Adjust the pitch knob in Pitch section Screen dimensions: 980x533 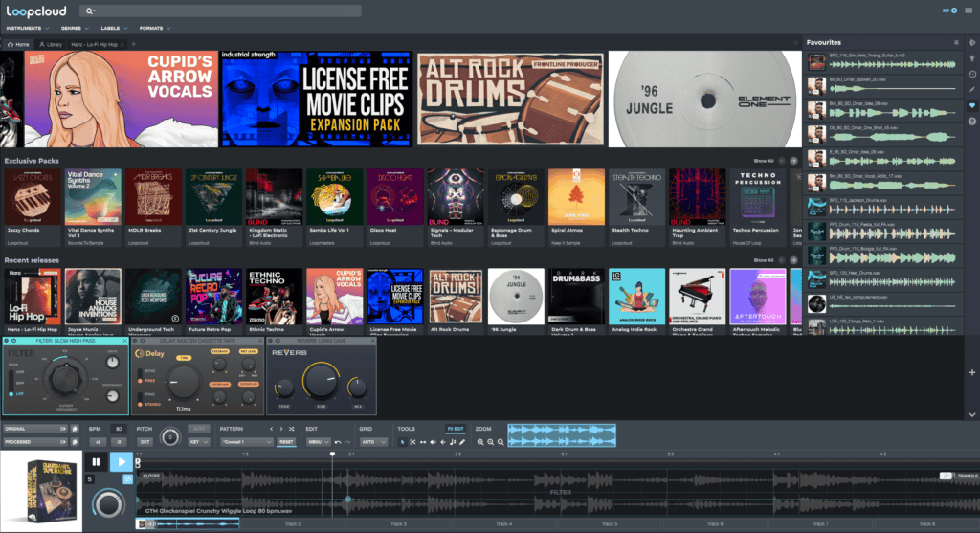click(x=169, y=436)
